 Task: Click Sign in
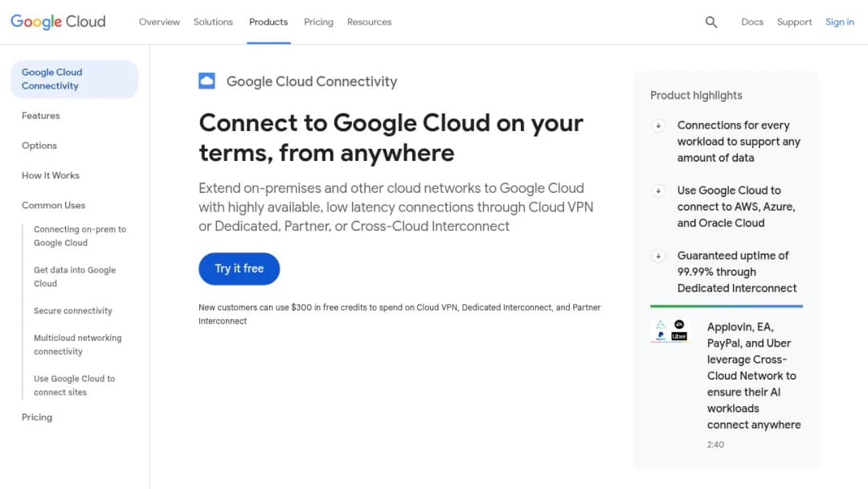point(840,23)
